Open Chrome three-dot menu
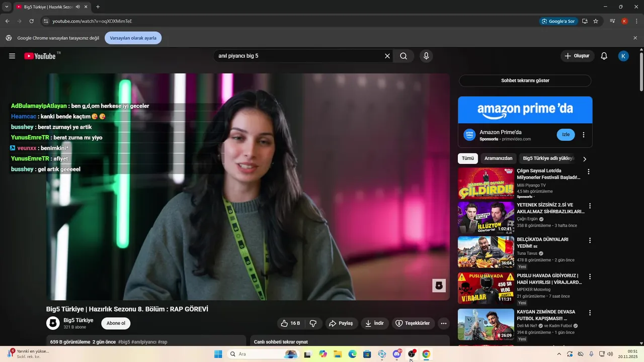This screenshot has width=644, height=362. (x=636, y=21)
